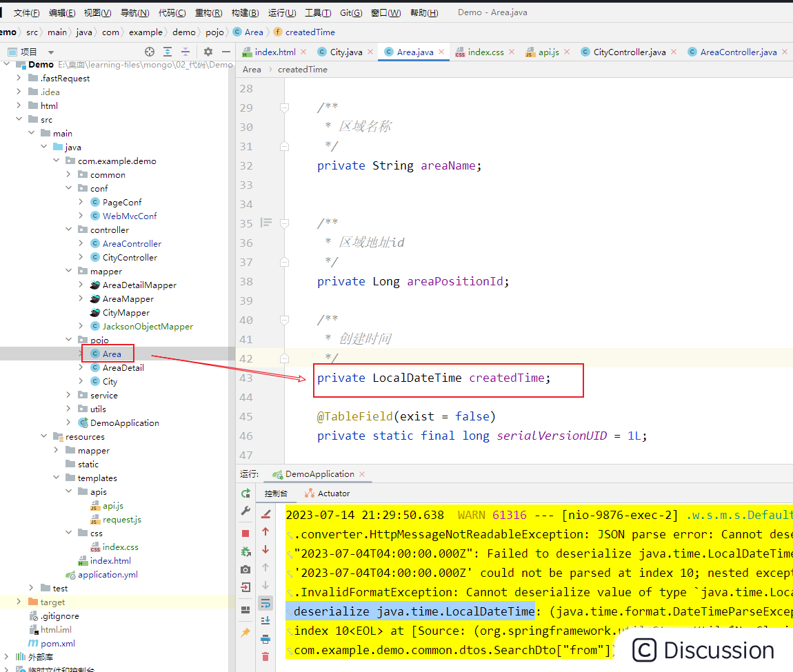Open the 重构(R) menu
This screenshot has width=793, height=672.
[x=209, y=12]
